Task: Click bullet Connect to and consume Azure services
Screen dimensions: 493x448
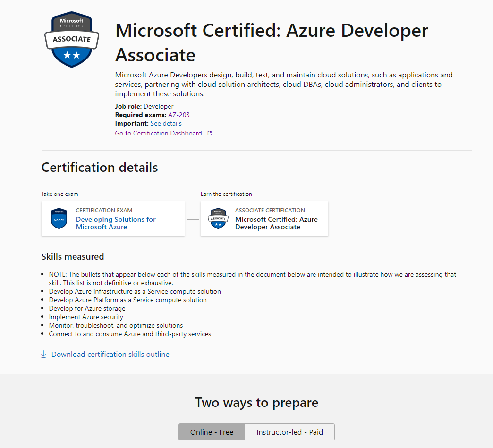Action: [x=130, y=334]
